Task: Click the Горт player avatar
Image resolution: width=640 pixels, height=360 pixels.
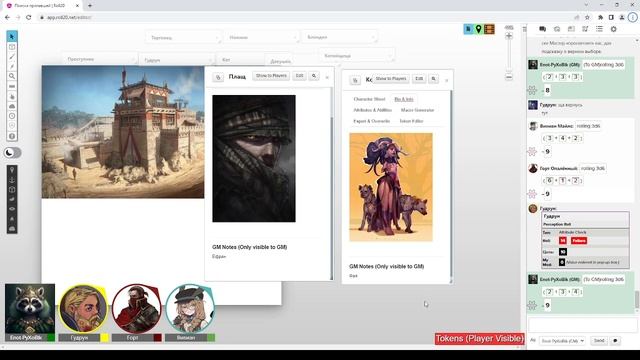Action: [x=137, y=309]
